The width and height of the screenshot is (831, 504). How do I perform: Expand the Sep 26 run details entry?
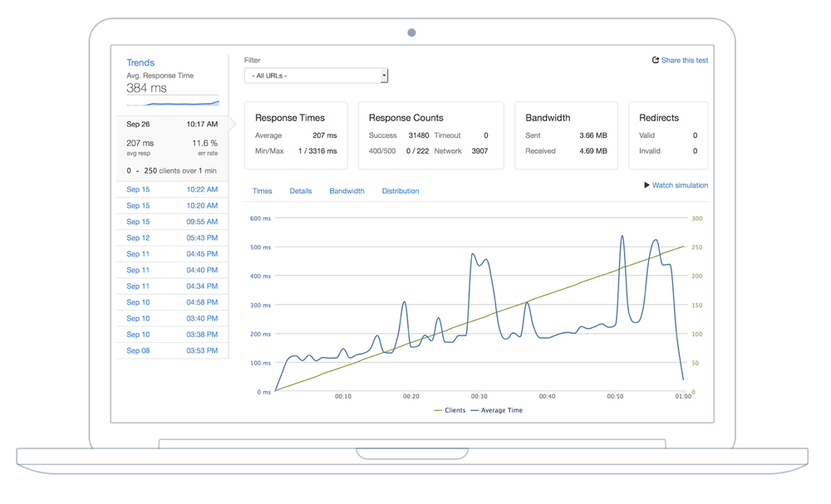(x=172, y=123)
